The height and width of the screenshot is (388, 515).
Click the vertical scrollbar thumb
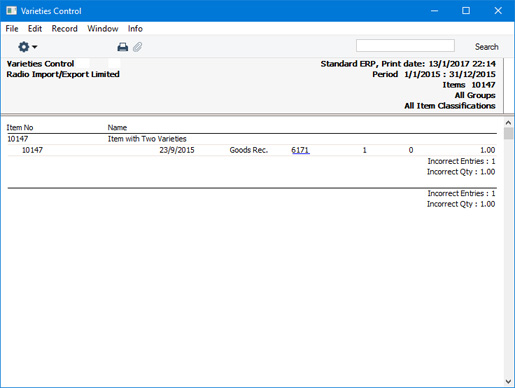[x=508, y=133]
